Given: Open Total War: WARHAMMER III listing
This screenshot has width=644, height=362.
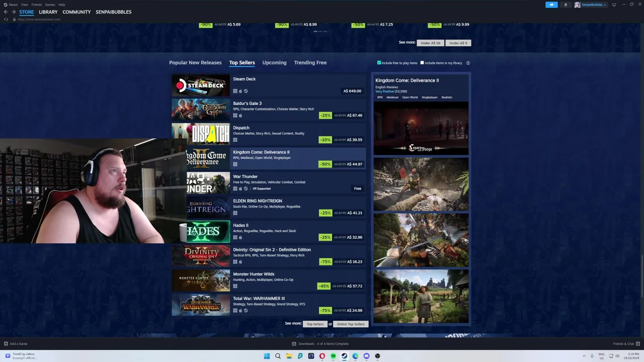Looking at the screenshot, I should (x=269, y=304).
